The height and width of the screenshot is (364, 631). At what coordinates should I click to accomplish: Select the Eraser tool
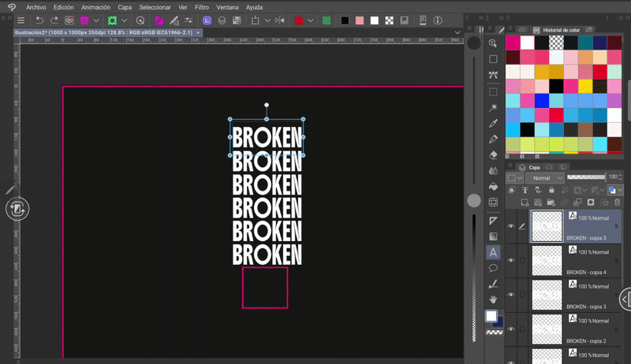(x=493, y=156)
